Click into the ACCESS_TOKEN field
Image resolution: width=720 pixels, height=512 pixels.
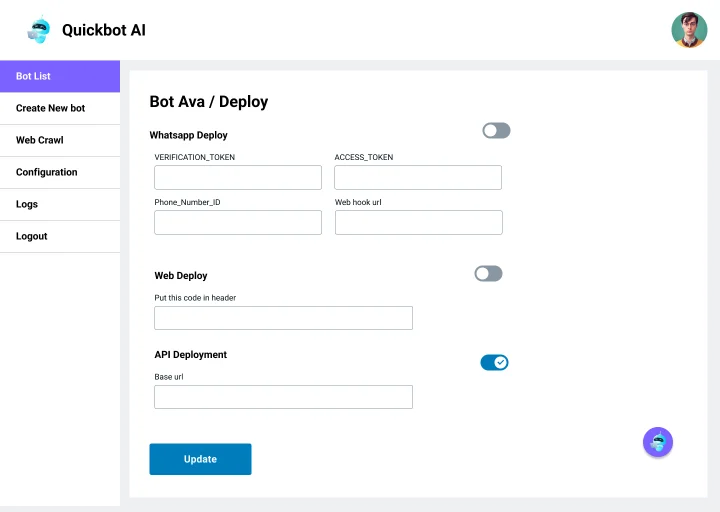418,177
